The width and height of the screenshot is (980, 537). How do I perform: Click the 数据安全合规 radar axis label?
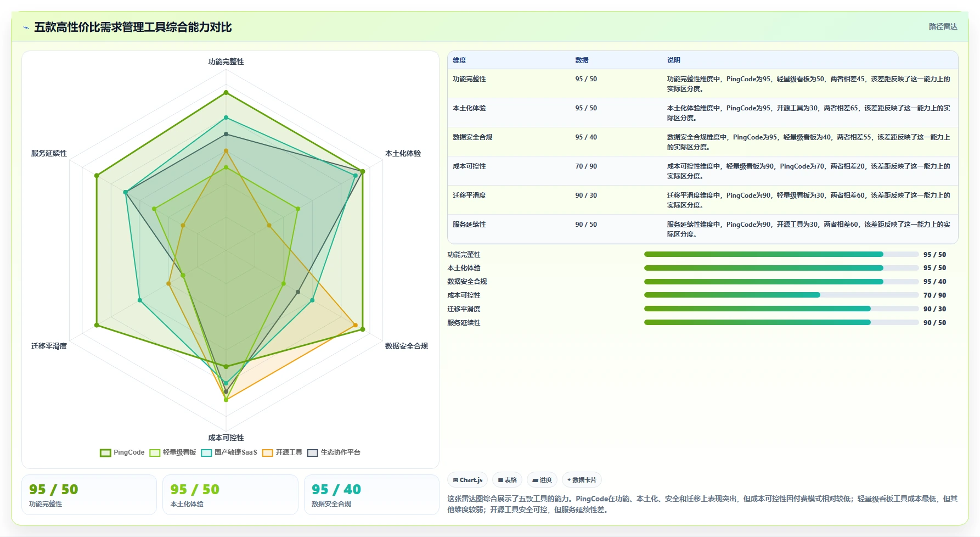(x=407, y=346)
